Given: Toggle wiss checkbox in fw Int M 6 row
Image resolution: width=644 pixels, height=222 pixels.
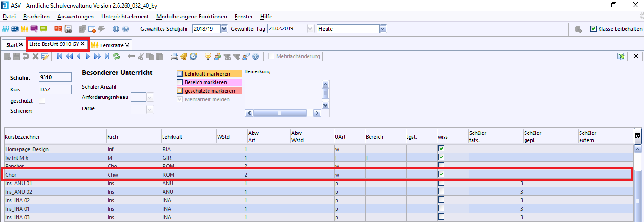Looking at the screenshot, I should point(442,157).
